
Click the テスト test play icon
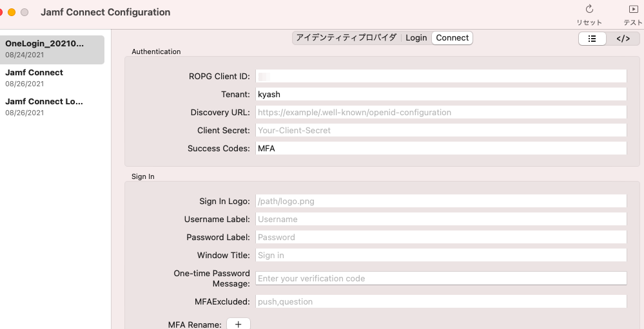pos(633,10)
